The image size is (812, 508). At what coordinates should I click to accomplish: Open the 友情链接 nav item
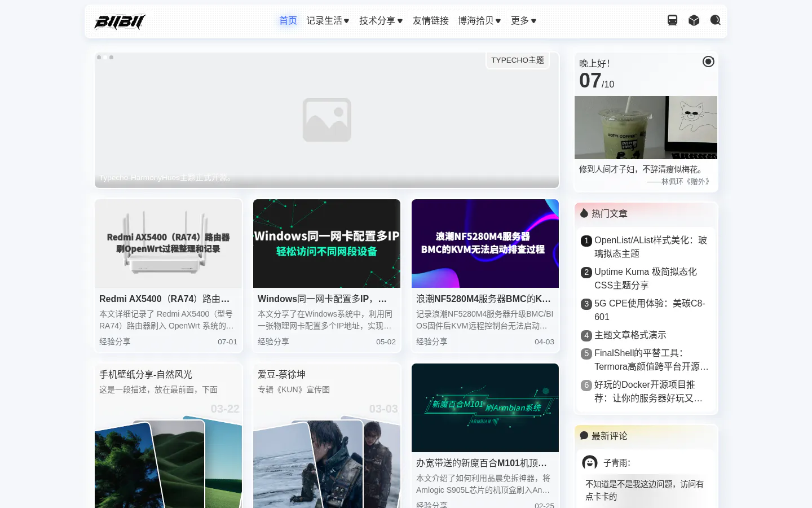click(431, 21)
